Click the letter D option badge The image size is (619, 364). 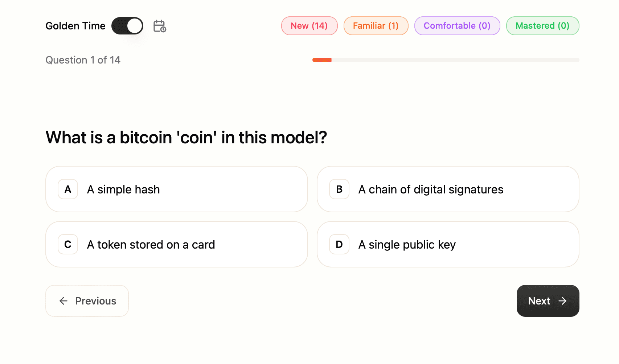tap(339, 244)
